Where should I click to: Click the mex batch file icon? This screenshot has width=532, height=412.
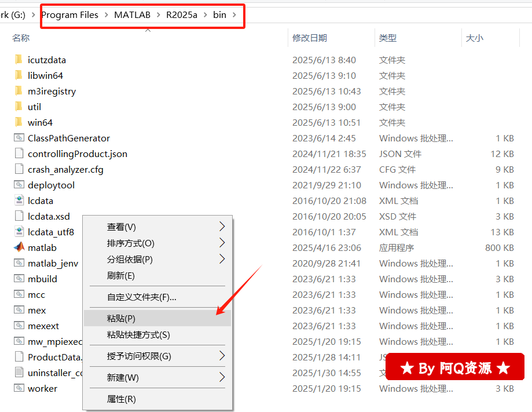point(19,310)
